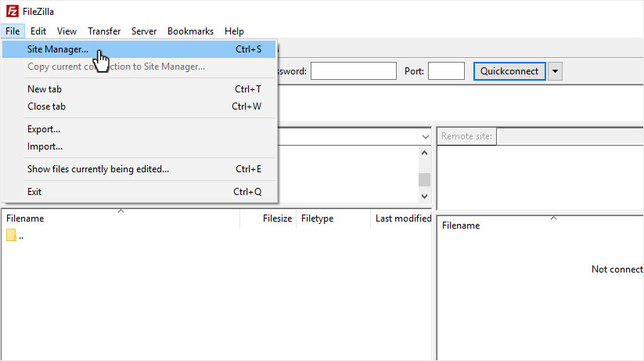Image resolution: width=644 pixels, height=361 pixels.
Task: Click the 'Port:' label
Action: tap(414, 71)
